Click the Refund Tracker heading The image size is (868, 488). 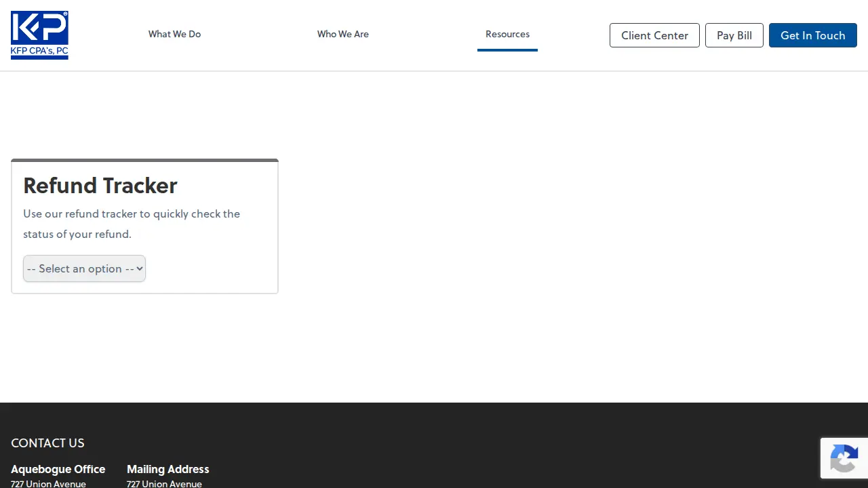point(100,185)
